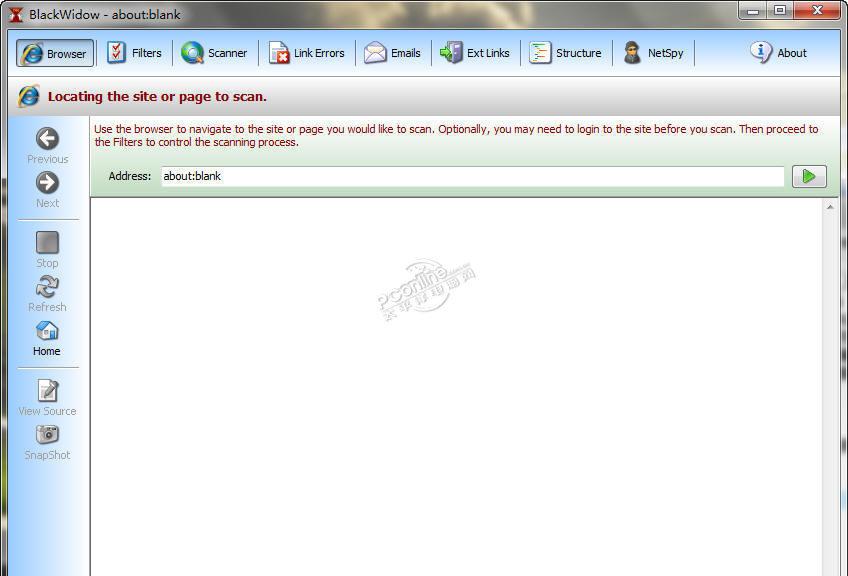Click the Internet Explorer icon beside heading

tap(29, 96)
